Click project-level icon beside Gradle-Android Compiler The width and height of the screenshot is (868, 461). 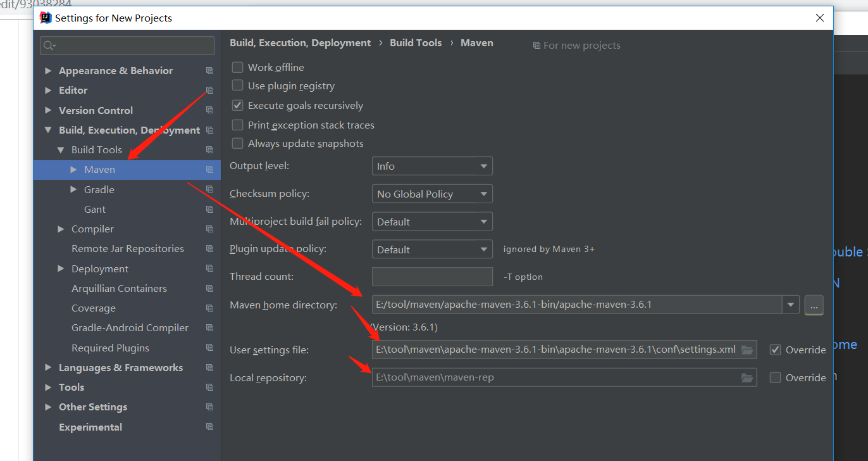coord(209,327)
